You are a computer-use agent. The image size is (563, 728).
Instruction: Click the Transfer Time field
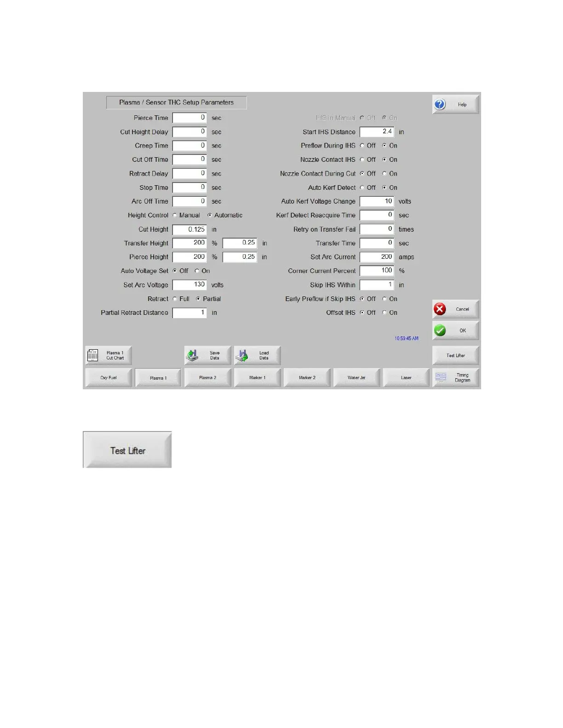point(377,243)
